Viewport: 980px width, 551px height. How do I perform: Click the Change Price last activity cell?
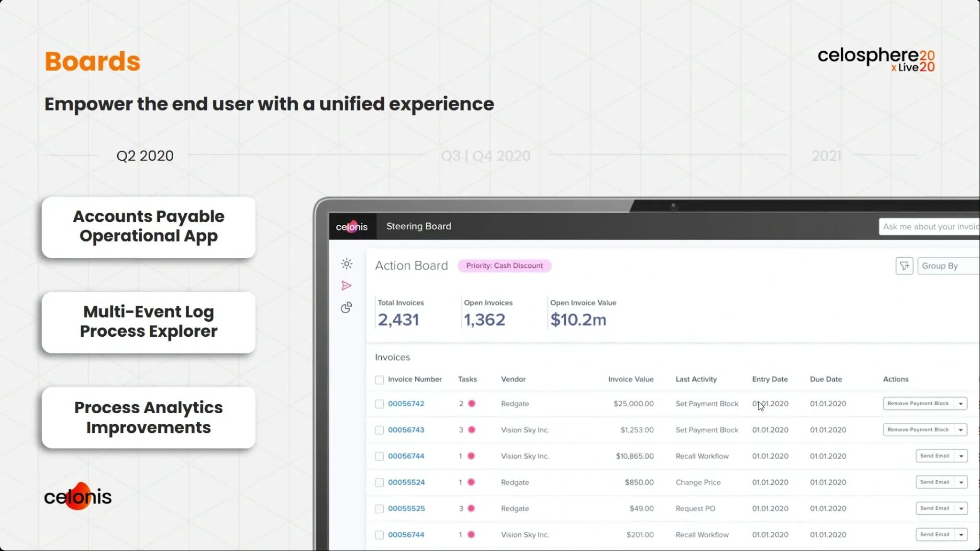[x=698, y=482]
